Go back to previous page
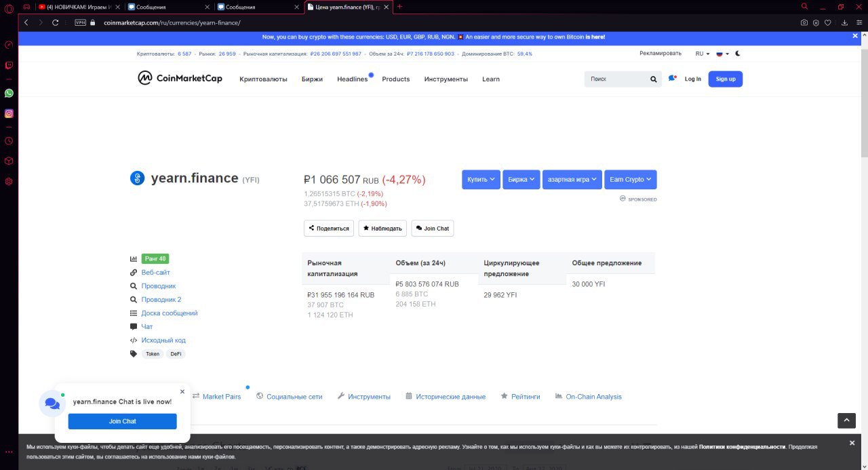 coord(26,22)
